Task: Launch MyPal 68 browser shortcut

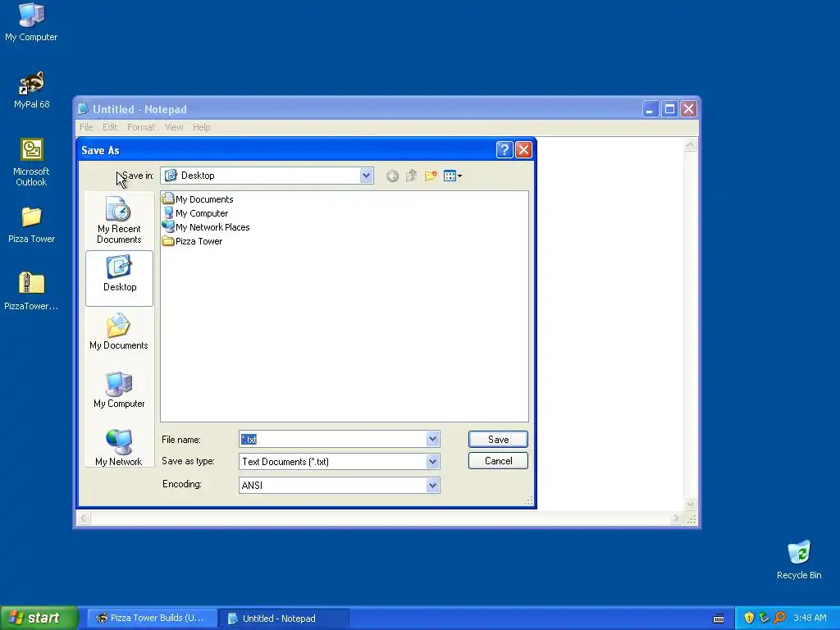Action: [x=32, y=90]
